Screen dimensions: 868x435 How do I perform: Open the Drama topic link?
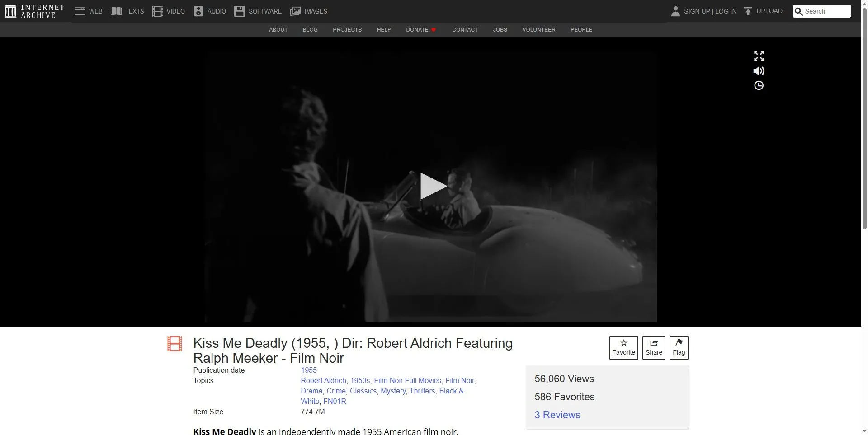pos(311,391)
